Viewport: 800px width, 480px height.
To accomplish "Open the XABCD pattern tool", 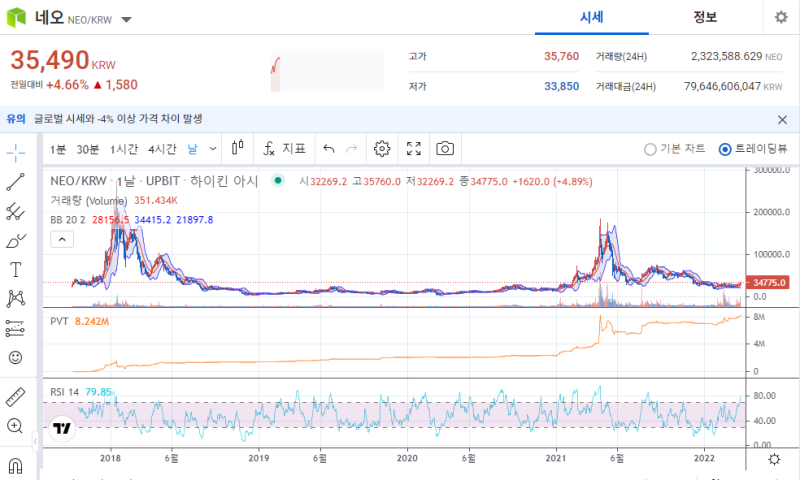I will 15,298.
